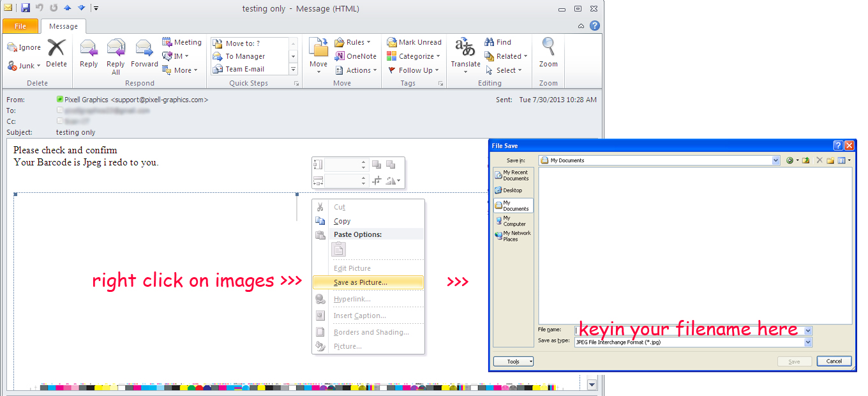Click Create New Folder icon in File Save
This screenshot has height=396, width=868.
830,161
